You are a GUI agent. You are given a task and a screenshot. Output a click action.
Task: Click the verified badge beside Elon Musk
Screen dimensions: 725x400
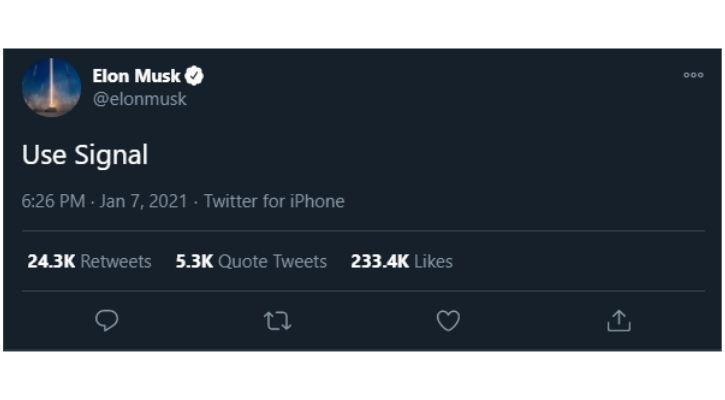coord(195,76)
